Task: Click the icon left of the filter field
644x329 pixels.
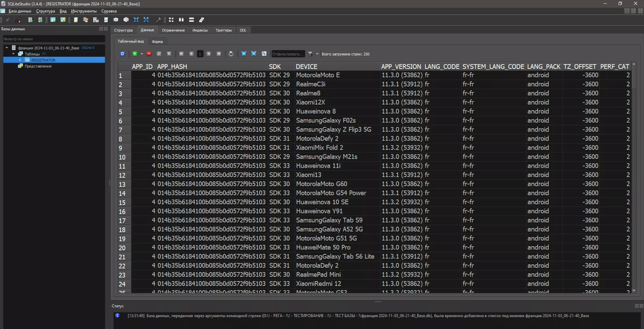Action: (264, 54)
